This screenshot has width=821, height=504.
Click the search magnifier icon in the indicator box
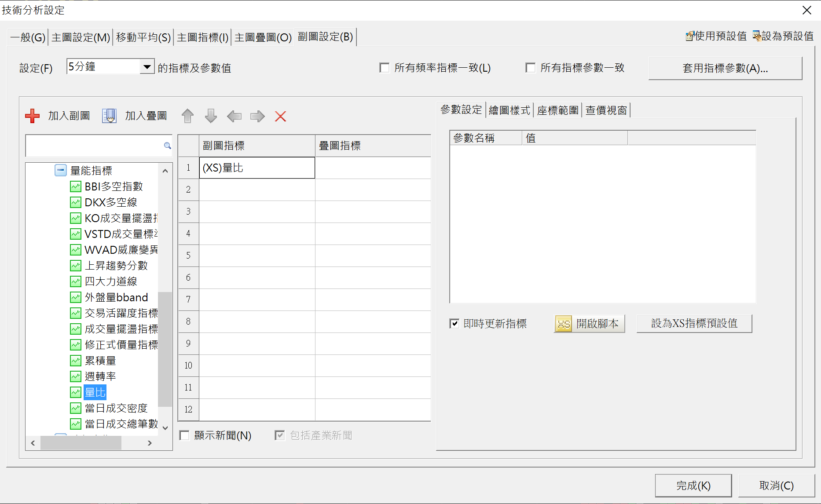tap(167, 146)
